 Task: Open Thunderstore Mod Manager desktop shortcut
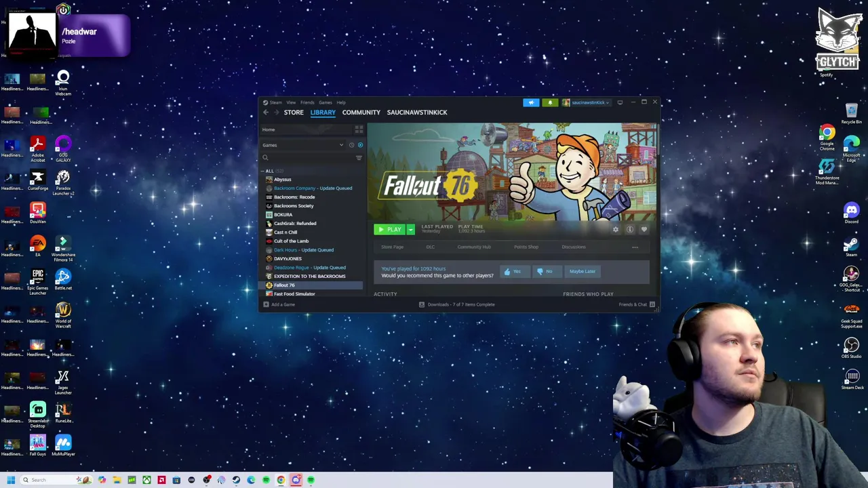tap(827, 172)
